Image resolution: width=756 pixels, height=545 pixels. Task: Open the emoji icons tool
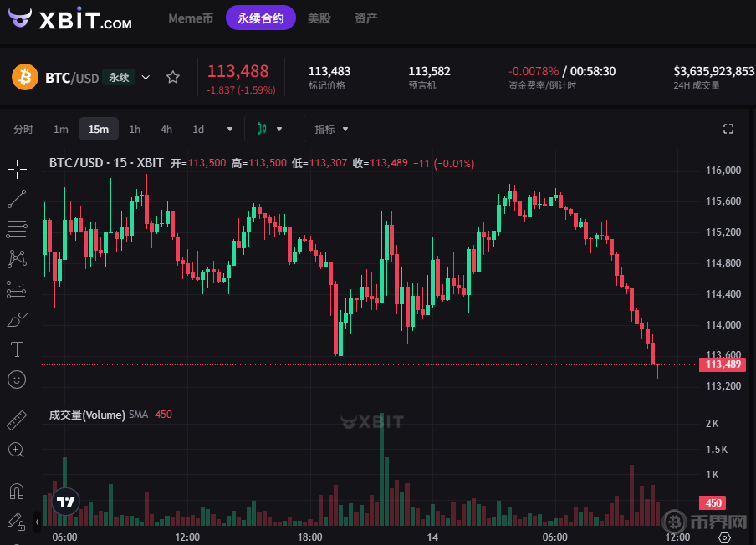click(17, 379)
